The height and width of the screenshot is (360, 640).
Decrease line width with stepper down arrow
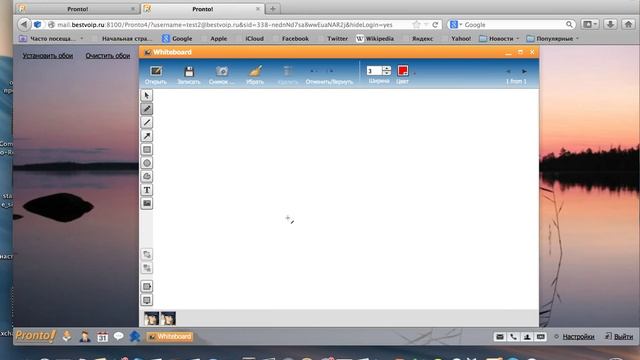pos(387,73)
